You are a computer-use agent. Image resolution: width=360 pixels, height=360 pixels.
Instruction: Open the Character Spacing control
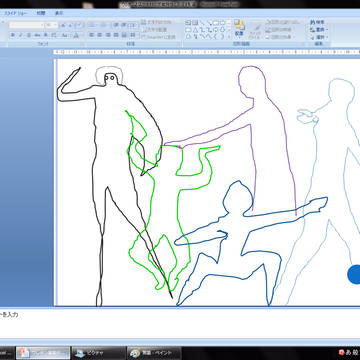tap(54, 35)
